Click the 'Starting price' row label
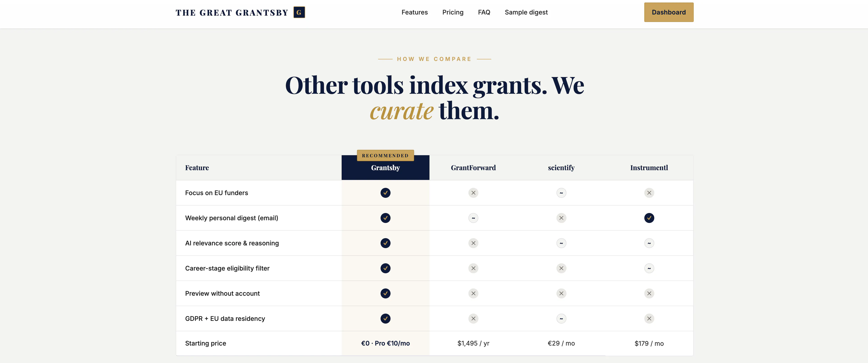868x363 pixels. (206, 343)
